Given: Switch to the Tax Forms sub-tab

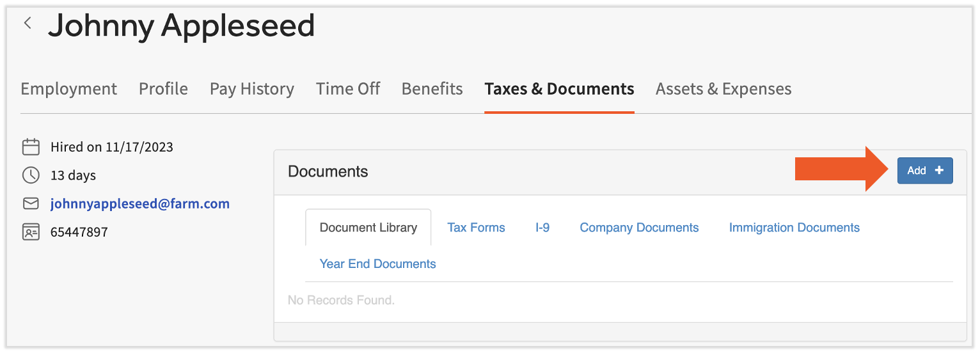Looking at the screenshot, I should [x=476, y=228].
